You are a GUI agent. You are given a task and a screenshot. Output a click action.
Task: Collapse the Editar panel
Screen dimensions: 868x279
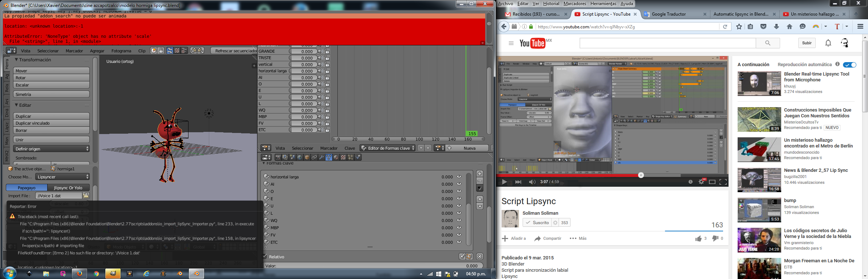[16, 105]
